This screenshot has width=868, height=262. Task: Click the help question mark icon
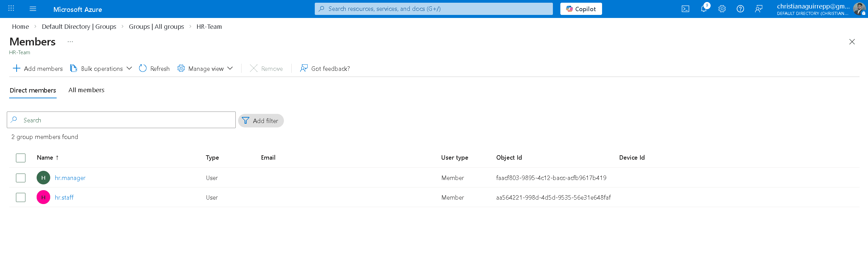[740, 9]
